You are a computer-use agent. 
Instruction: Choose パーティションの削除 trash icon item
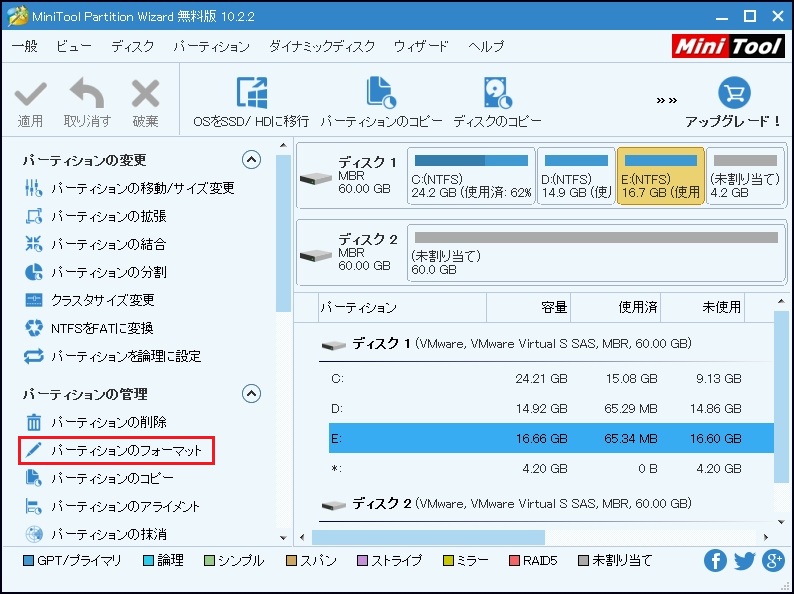(95, 422)
